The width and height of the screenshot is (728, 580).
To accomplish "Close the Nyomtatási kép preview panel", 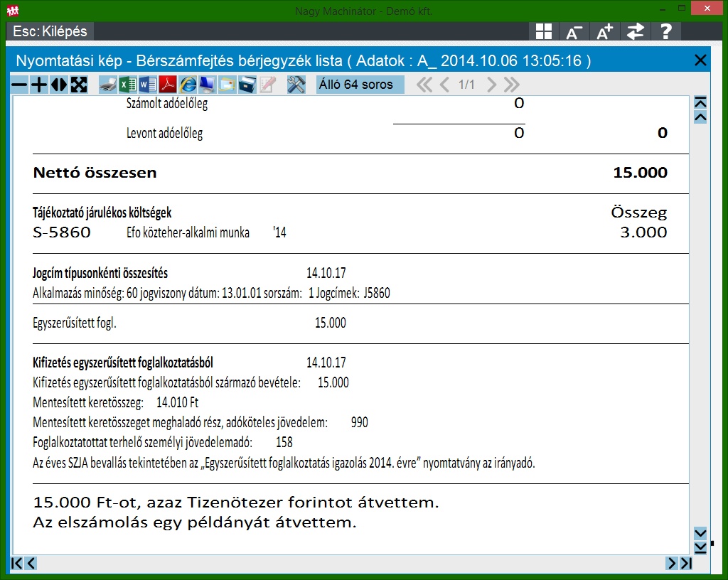I will coord(700,60).
